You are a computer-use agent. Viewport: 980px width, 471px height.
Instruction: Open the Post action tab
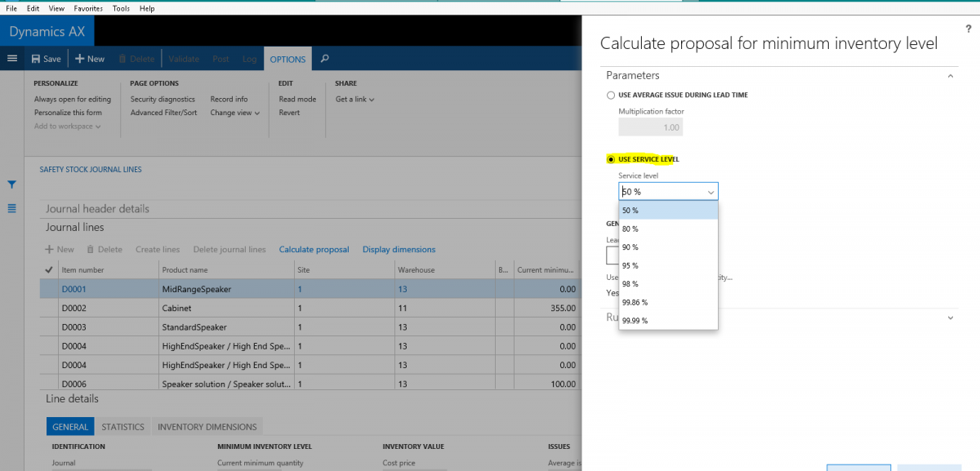tap(220, 59)
